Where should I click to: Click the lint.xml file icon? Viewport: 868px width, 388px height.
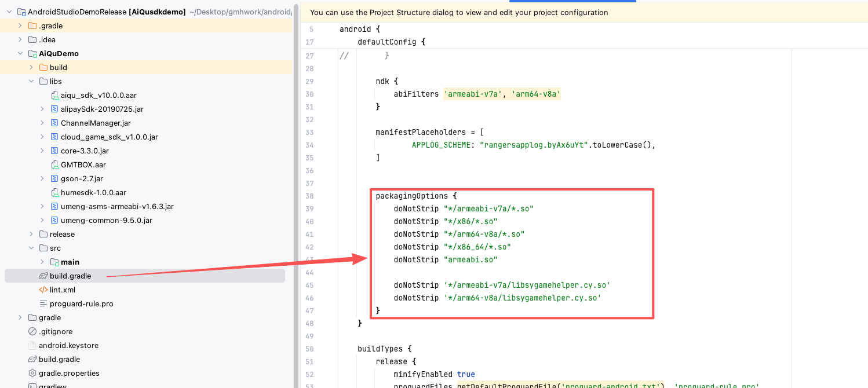[43, 290]
